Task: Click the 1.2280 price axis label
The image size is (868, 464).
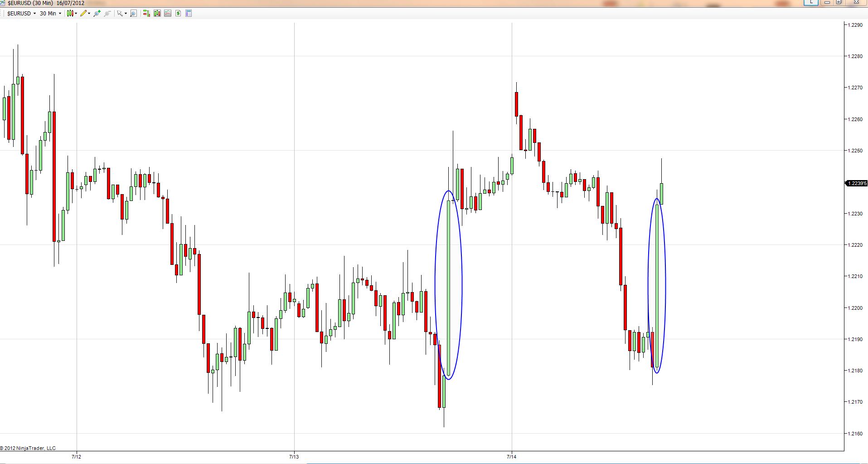Action: (855, 56)
